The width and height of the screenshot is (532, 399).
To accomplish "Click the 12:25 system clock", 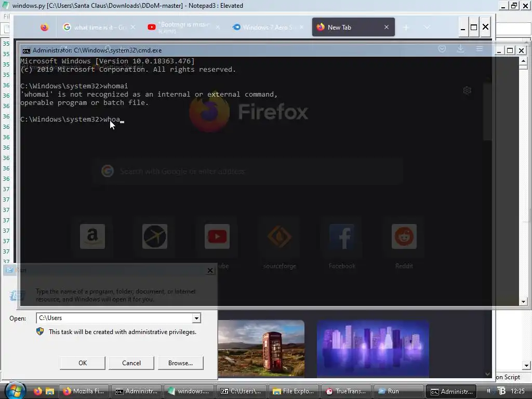I will (x=517, y=391).
